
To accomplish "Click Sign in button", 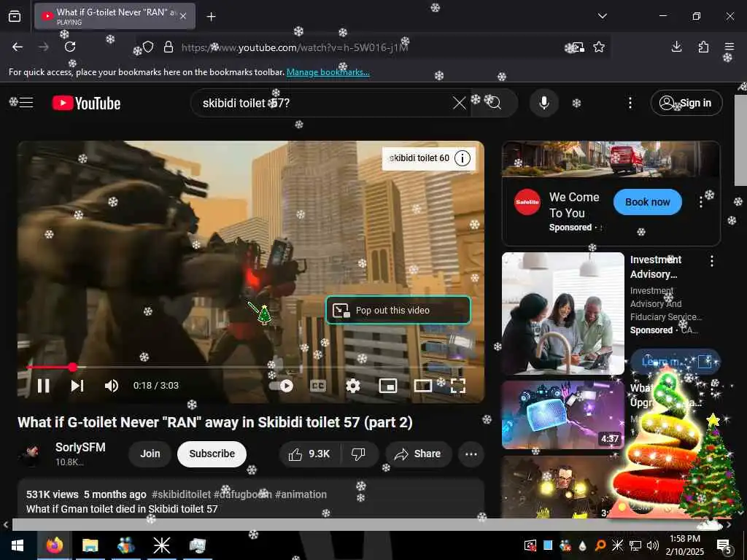I will 686,103.
